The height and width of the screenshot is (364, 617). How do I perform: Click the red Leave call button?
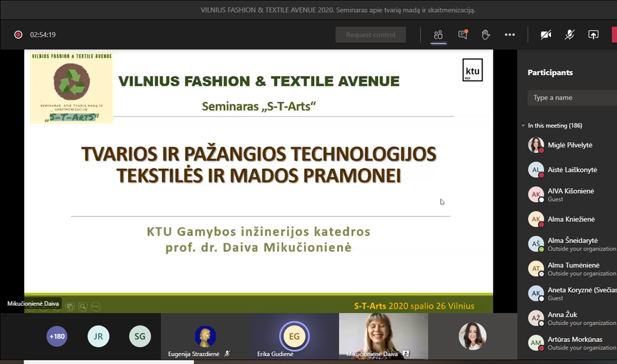(614, 35)
